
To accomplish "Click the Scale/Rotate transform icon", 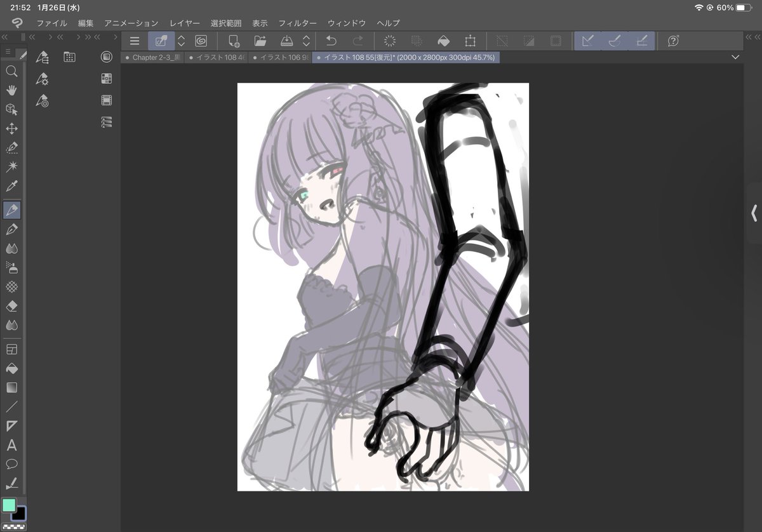I will [x=470, y=41].
